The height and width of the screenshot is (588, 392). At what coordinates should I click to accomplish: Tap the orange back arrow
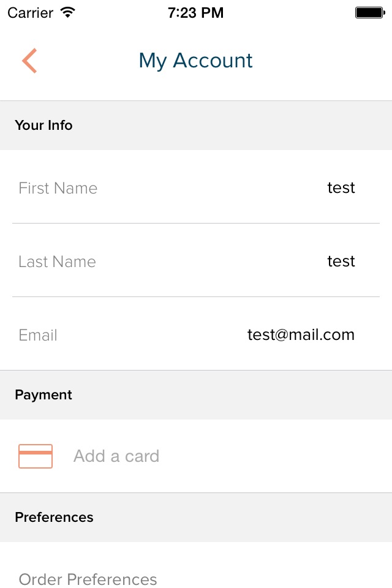pyautogui.click(x=29, y=61)
